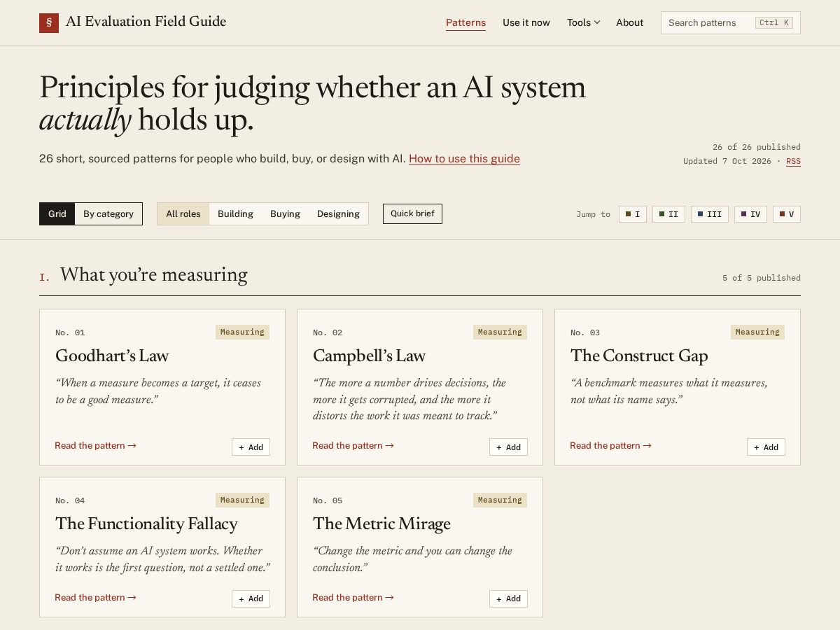Image resolution: width=840 pixels, height=630 pixels.
Task: Click the 'No. 01' card number
Action: (70, 332)
